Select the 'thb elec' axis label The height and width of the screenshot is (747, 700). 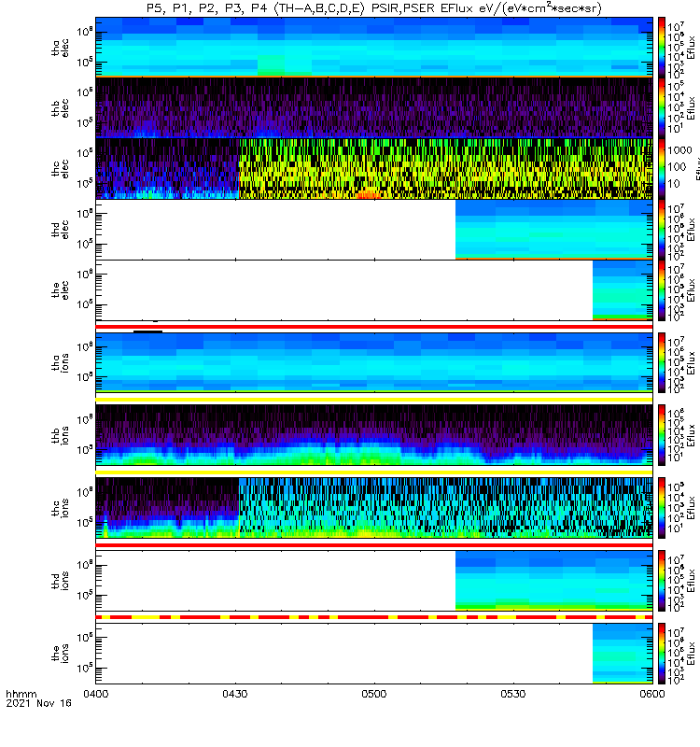click(60, 108)
